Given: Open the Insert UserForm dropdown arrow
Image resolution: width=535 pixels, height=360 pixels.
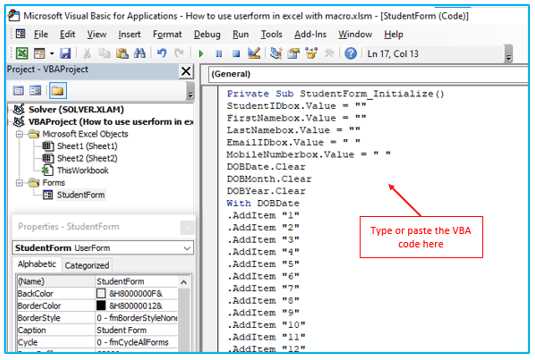Looking at the screenshot, I should [x=52, y=54].
